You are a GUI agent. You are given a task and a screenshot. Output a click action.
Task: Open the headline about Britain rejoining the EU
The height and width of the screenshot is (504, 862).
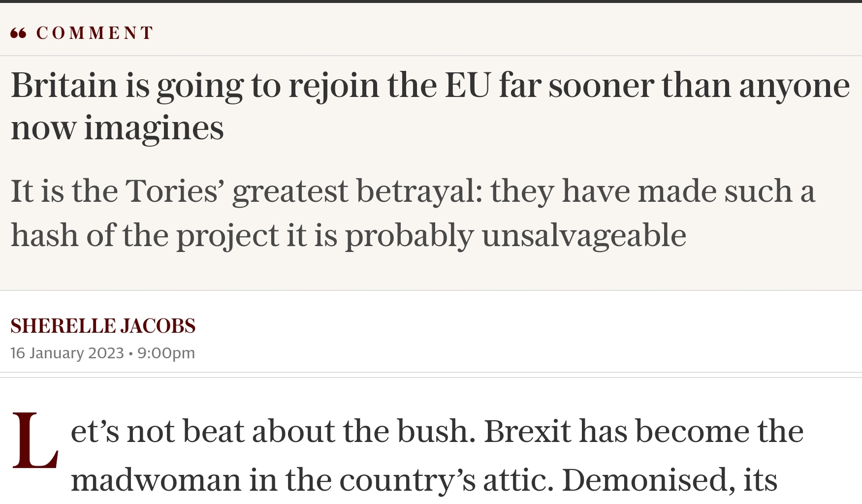coord(430,106)
